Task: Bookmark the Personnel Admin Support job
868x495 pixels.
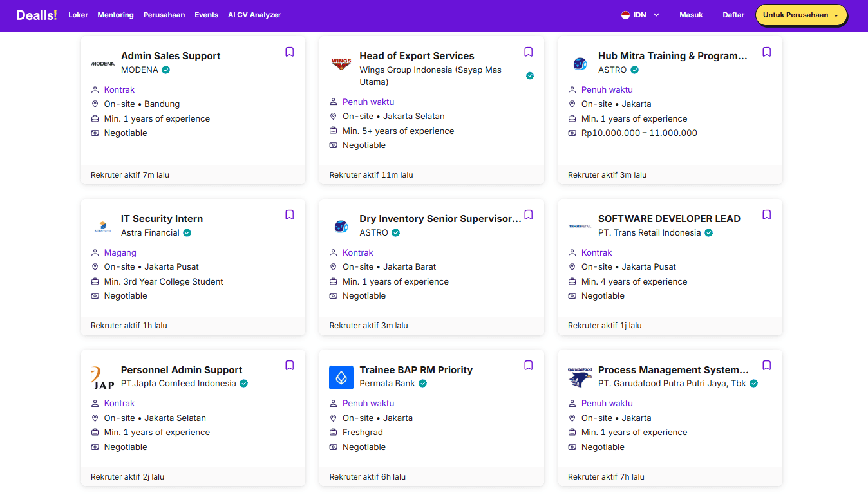Action: (x=290, y=366)
